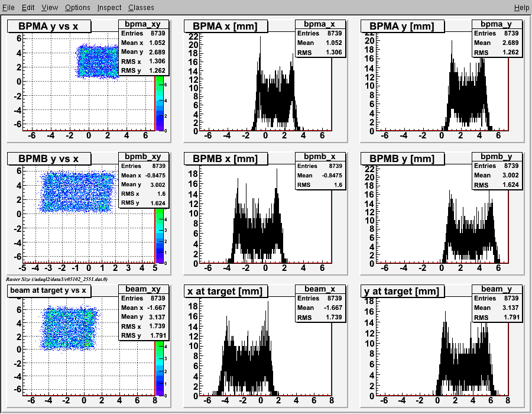The image size is (532, 414).
Task: Click the bpmb_x stats box header
Action: [320, 157]
